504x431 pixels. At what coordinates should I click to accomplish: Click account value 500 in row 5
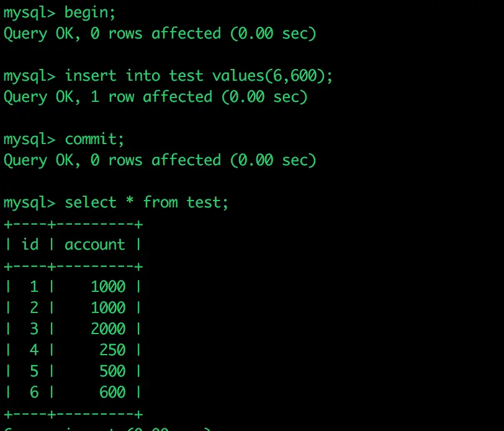112,371
